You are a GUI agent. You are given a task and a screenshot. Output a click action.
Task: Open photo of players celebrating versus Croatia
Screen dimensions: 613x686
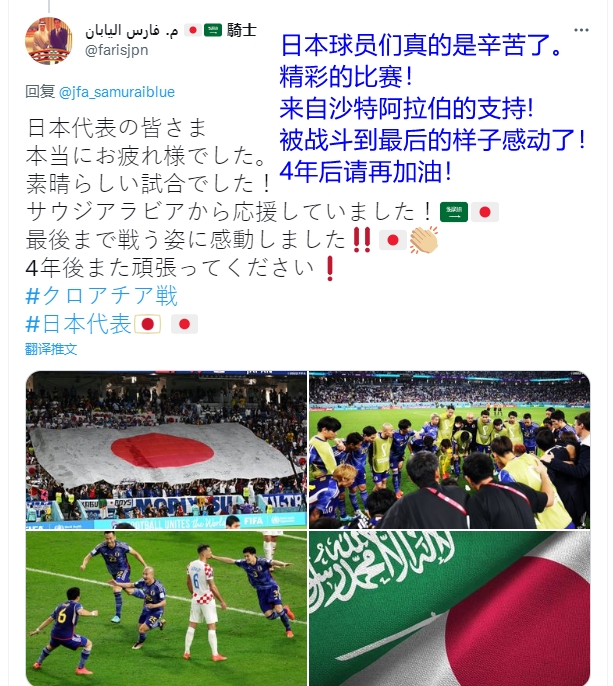[x=166, y=608]
